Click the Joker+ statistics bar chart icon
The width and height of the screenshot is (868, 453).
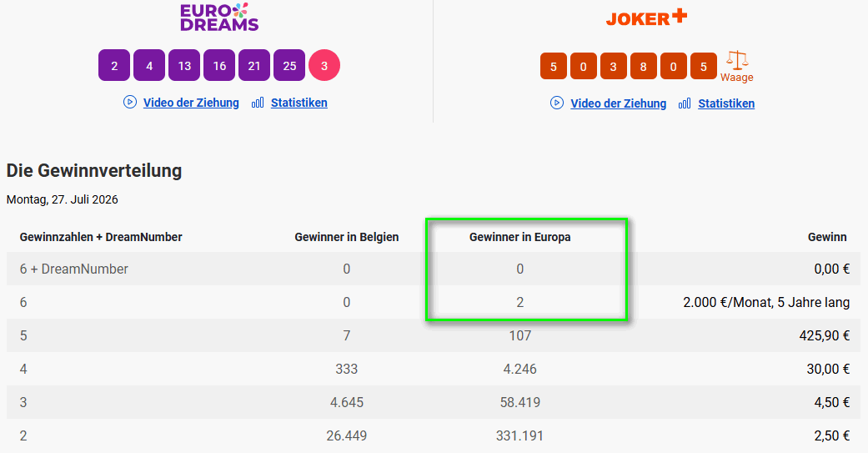pos(685,103)
